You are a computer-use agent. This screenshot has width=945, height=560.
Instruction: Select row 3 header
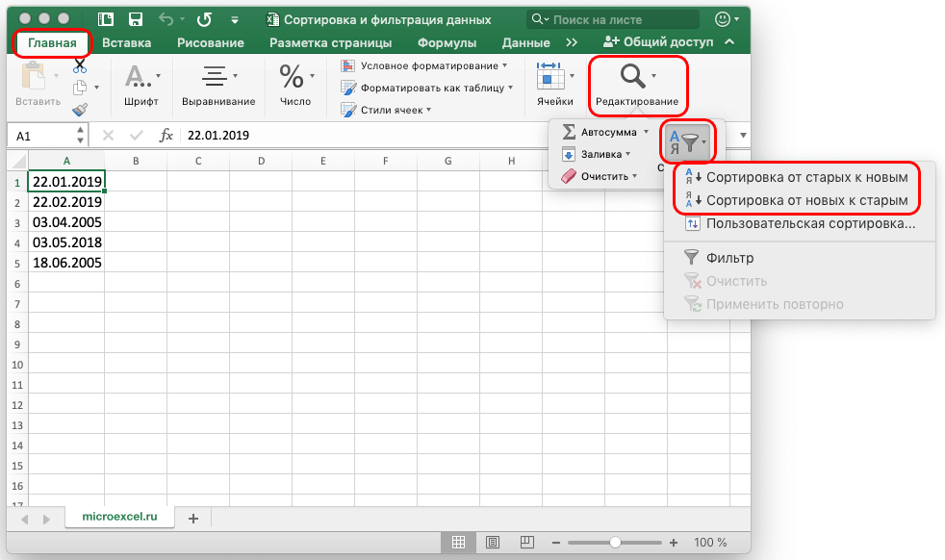[17, 222]
